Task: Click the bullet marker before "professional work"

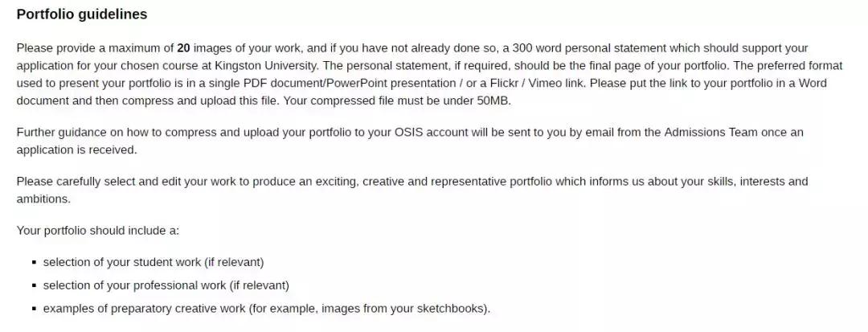Action: coord(35,286)
